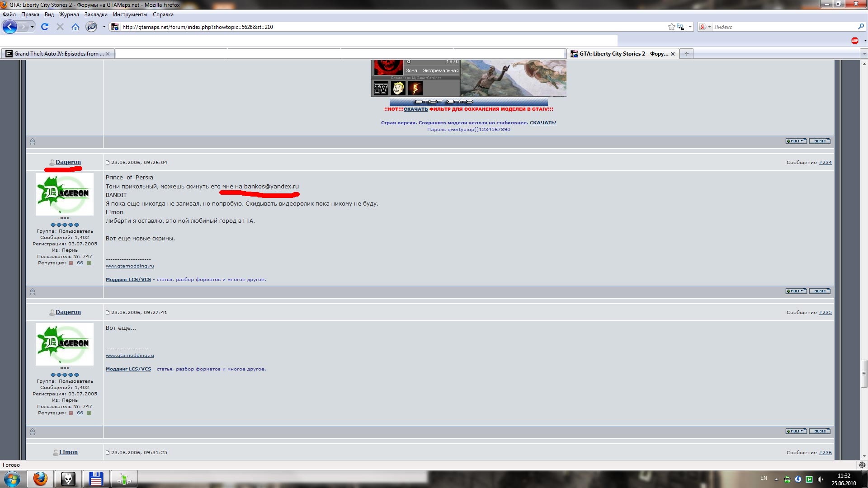Open the back/forward history dropdown
Screen dimensions: 868x488
pos(32,27)
